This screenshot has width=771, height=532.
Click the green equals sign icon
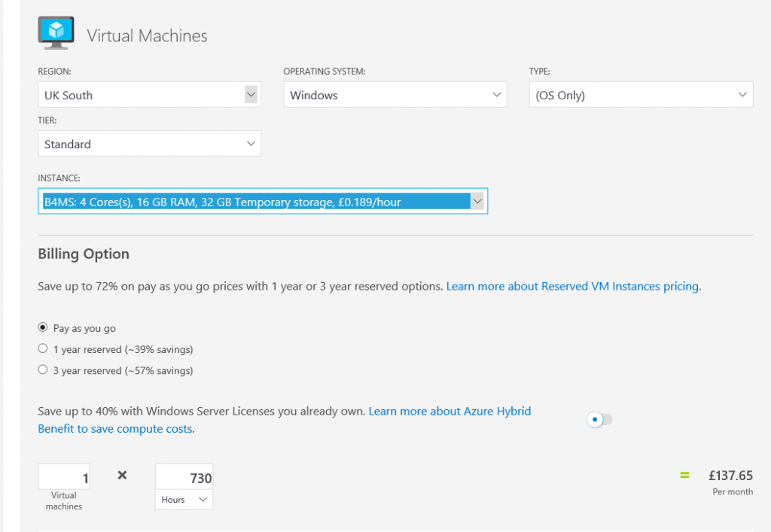coord(684,475)
